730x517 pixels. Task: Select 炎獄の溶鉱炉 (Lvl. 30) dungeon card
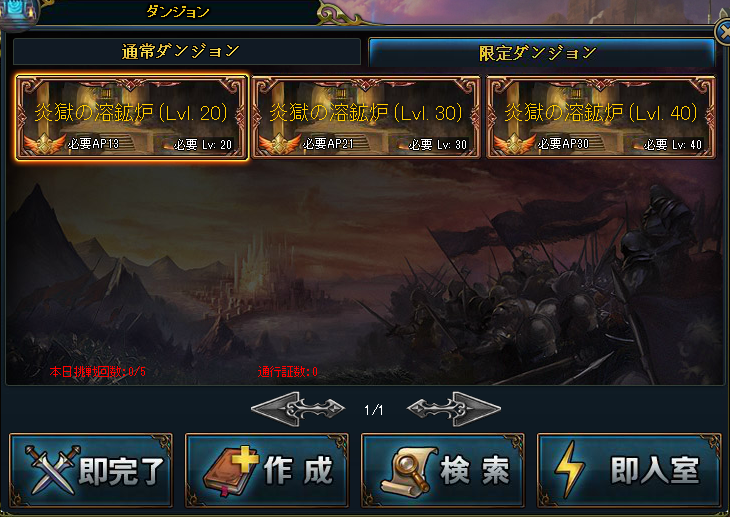coord(366,117)
